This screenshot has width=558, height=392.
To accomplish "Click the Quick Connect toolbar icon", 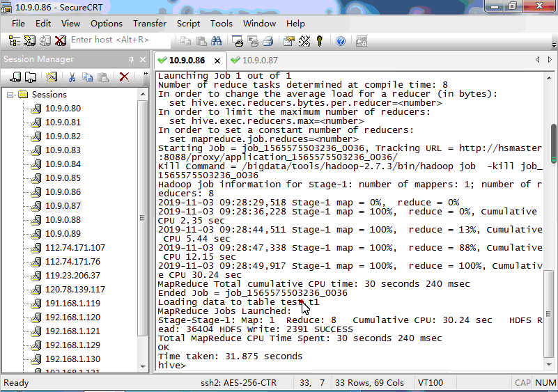I will (x=28, y=40).
